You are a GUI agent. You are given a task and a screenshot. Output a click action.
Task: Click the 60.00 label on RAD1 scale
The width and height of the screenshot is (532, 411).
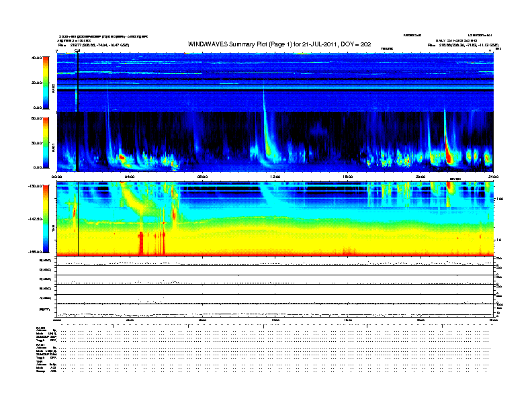coord(36,118)
